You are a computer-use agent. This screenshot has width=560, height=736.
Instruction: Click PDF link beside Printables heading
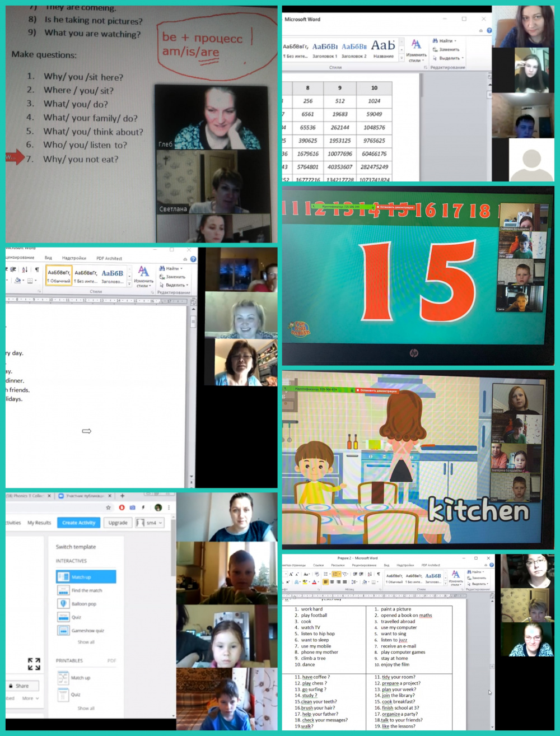tap(111, 660)
